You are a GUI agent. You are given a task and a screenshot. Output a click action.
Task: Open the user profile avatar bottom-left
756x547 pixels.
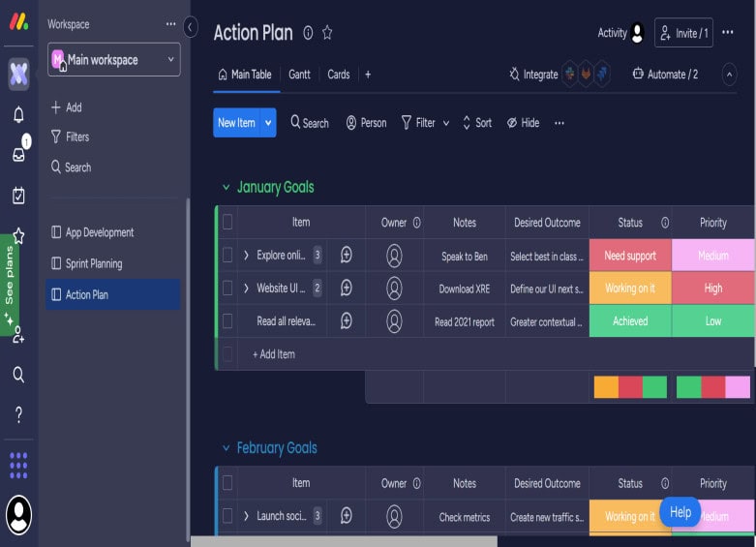pyautogui.click(x=18, y=515)
